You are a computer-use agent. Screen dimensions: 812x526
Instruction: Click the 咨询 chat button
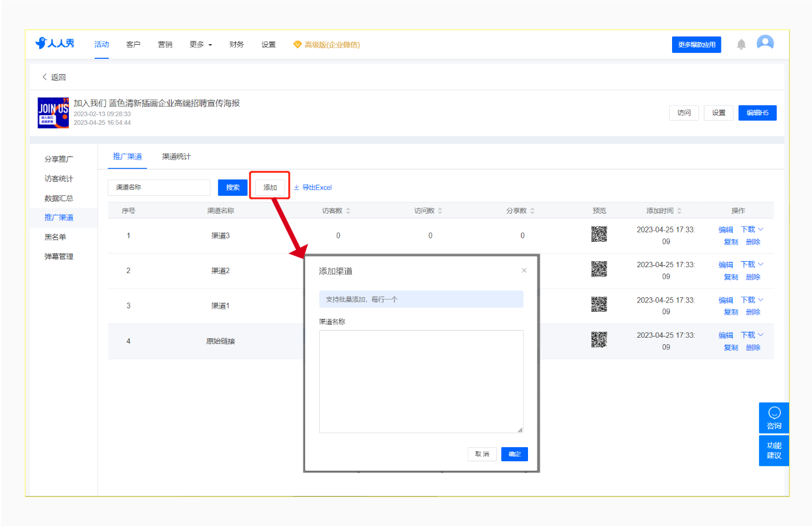pos(774,418)
